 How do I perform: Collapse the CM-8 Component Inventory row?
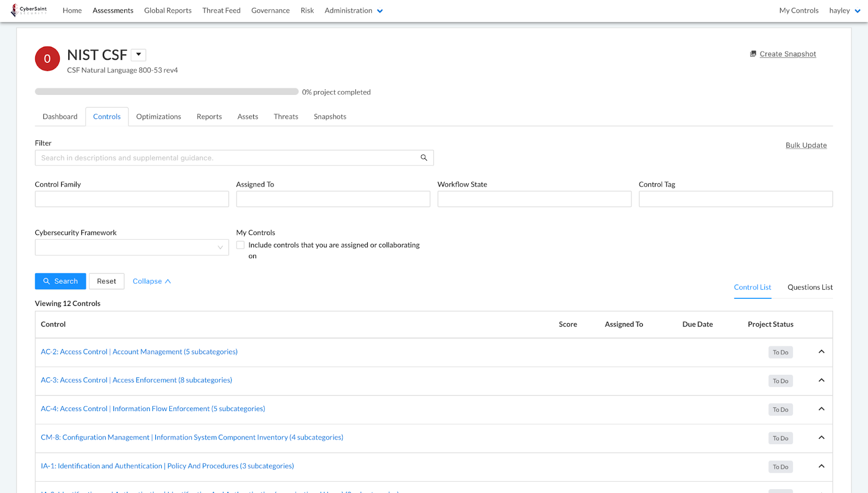[x=821, y=438]
